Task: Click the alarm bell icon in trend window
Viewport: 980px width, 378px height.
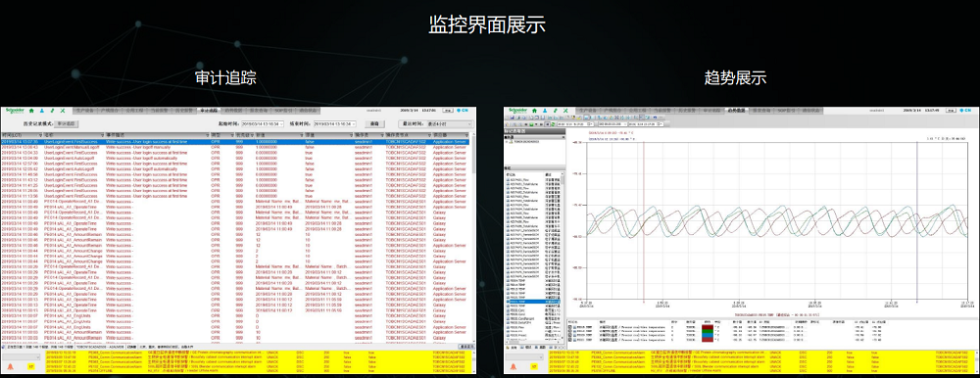Action: point(514,366)
